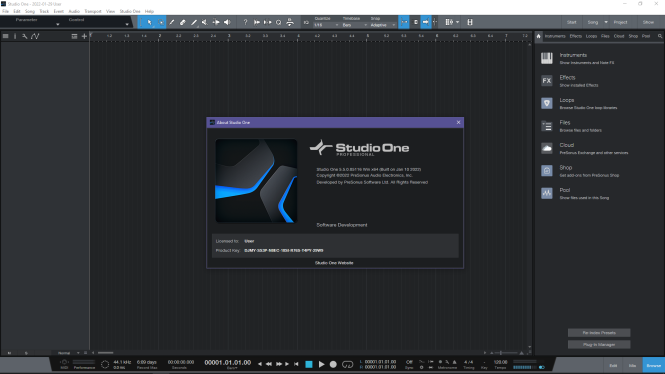Click the Effects FX icon in browser
This screenshot has width=665, height=374.
pos(547,81)
